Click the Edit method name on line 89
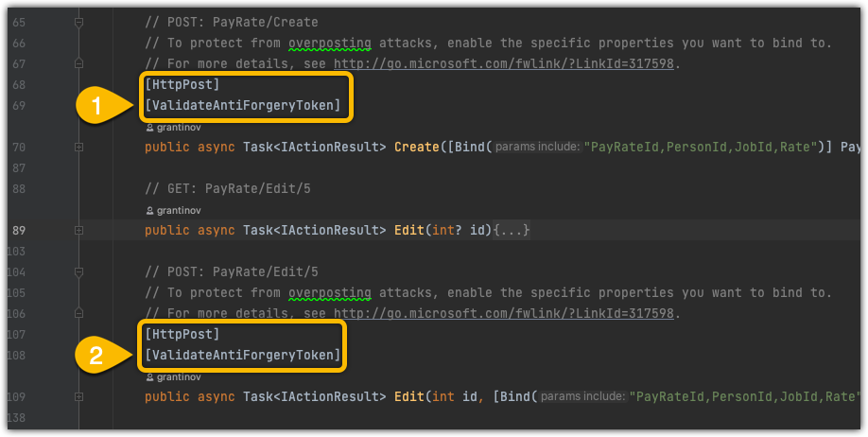The image size is (868, 437). coord(409,230)
